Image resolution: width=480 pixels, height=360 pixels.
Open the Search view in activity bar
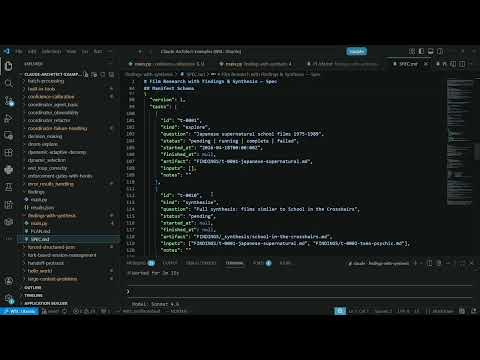tap(8, 83)
